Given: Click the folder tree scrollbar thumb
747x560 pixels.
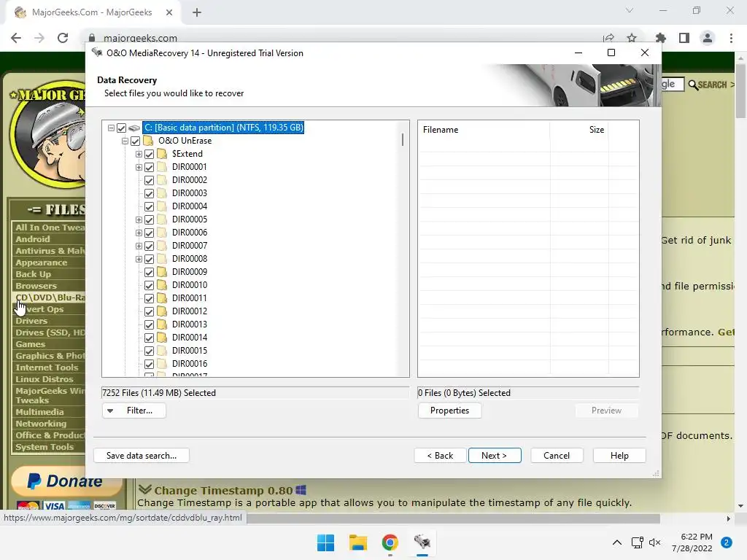Looking at the screenshot, I should [x=403, y=139].
